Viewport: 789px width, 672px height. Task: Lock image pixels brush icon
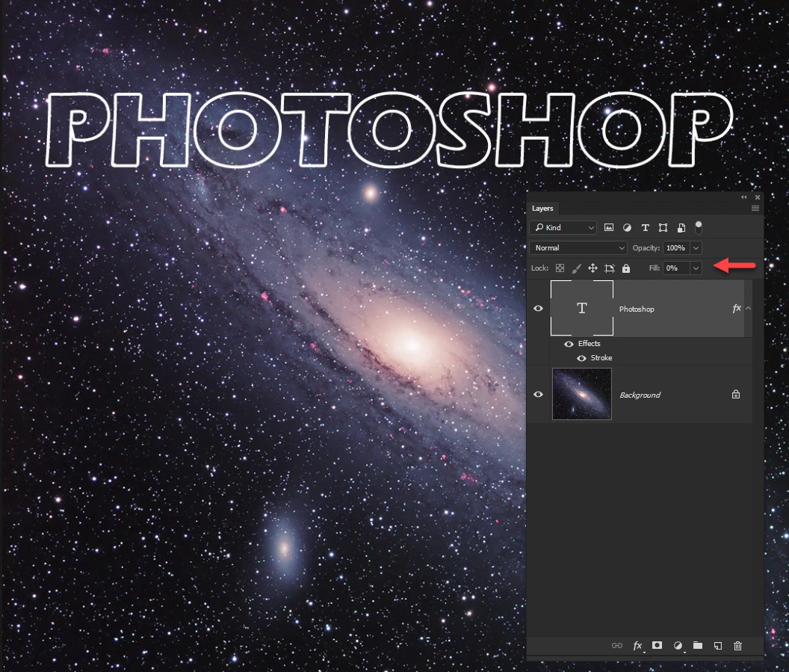577,268
